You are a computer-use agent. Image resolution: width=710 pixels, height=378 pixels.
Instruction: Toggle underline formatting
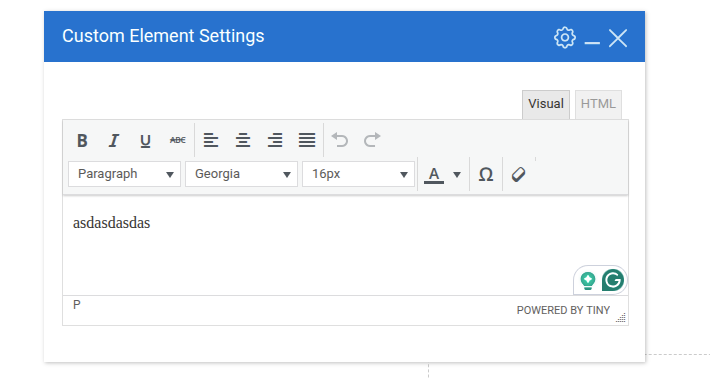(x=145, y=140)
